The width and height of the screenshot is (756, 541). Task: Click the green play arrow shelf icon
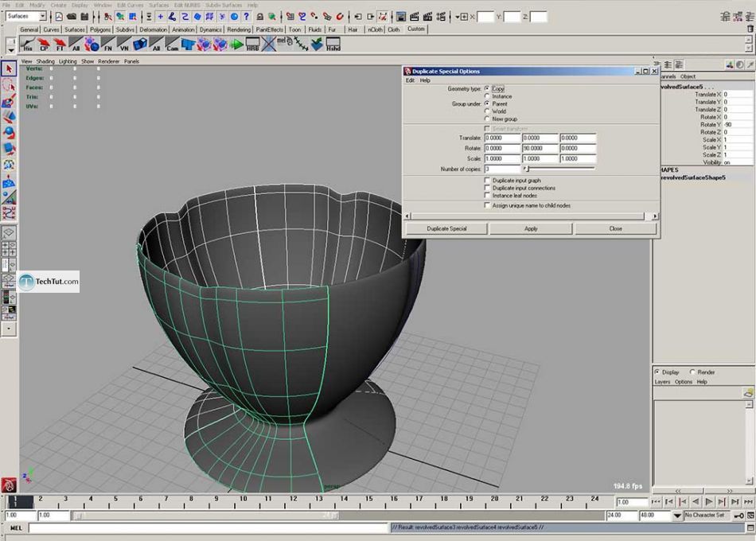(236, 45)
